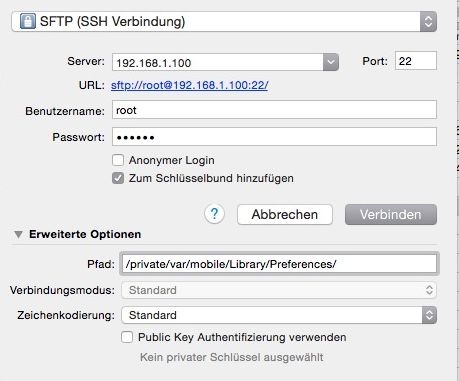Screen dimensions: 459x381
Task: Uncheck Zum Schlüsselbund hinzufügen
Action: coord(118,178)
